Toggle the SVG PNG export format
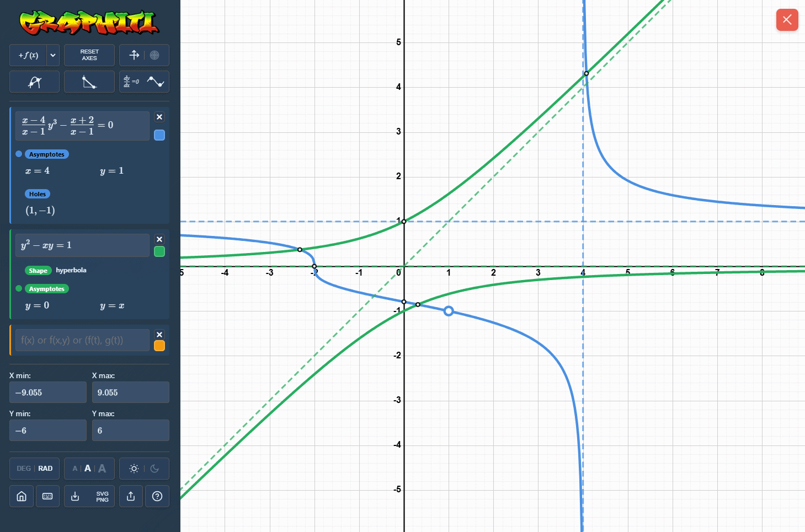The height and width of the screenshot is (532, 805). (103, 496)
